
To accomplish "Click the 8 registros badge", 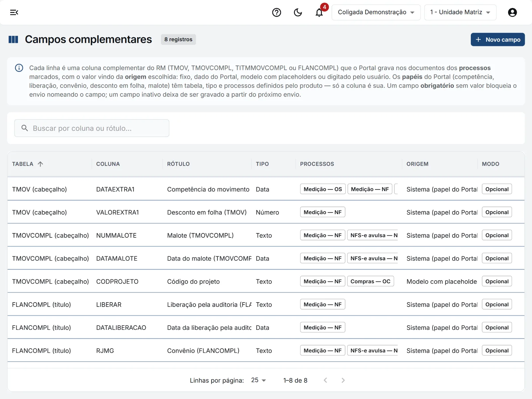I will pos(178,39).
